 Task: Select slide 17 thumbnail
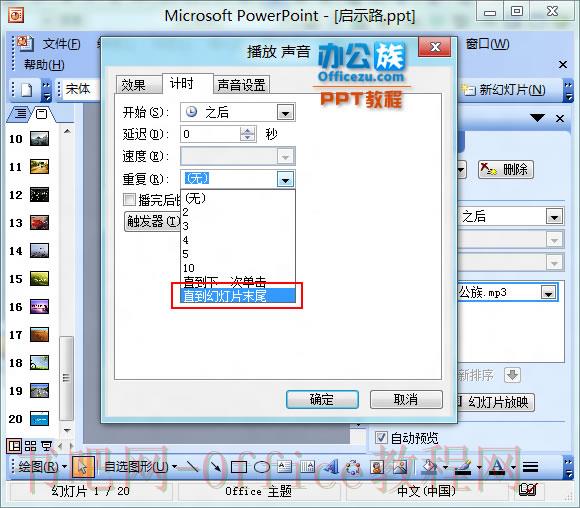coord(39,334)
